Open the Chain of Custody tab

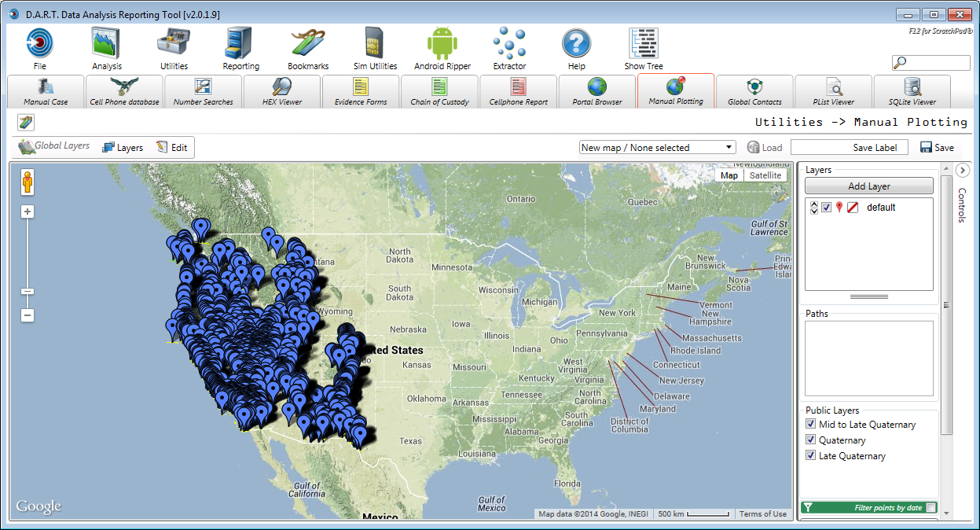coord(439,91)
